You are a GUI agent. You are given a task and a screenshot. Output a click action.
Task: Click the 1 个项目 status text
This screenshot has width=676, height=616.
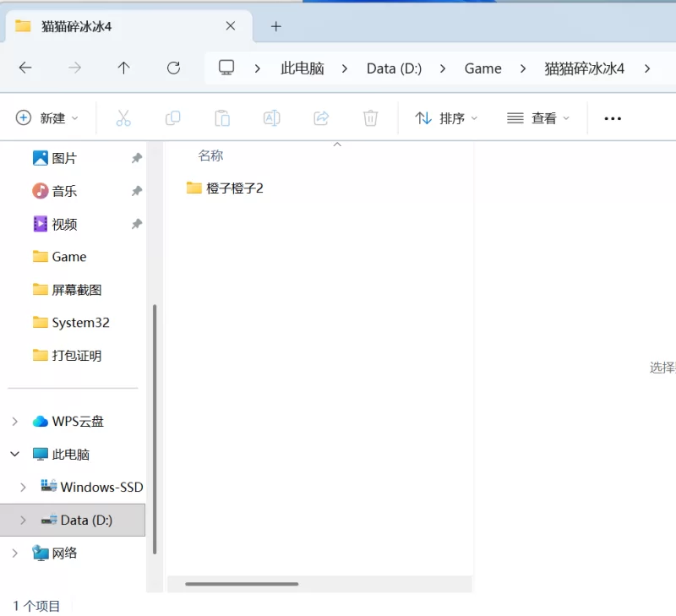click(x=36, y=606)
